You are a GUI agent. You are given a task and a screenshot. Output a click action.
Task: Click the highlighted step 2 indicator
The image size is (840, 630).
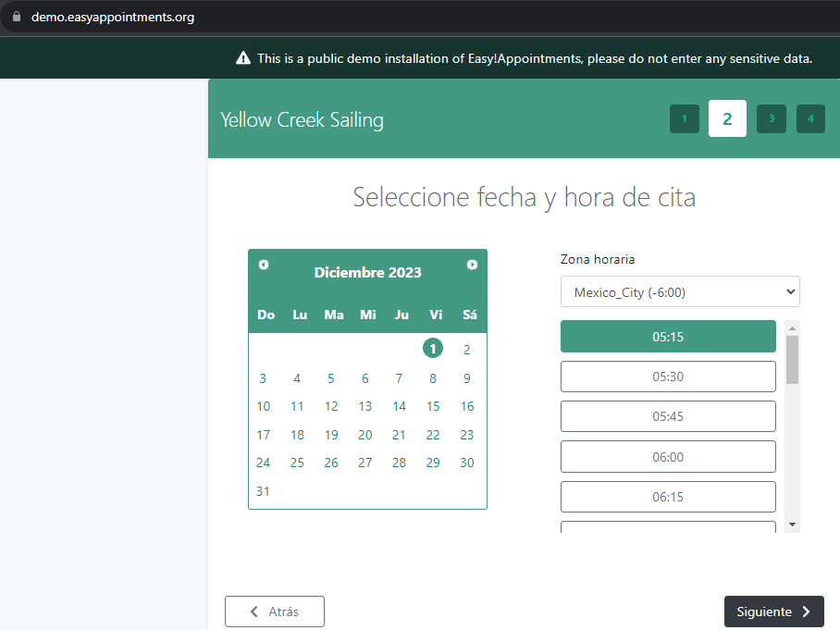click(727, 118)
